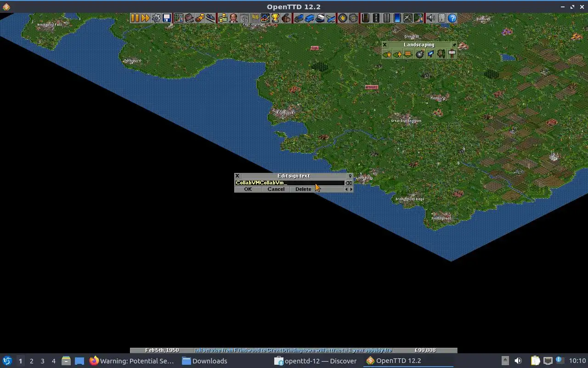The image size is (588, 368).
Task: Click the Great Drindingtown town label
Action: pyautogui.click(x=406, y=121)
